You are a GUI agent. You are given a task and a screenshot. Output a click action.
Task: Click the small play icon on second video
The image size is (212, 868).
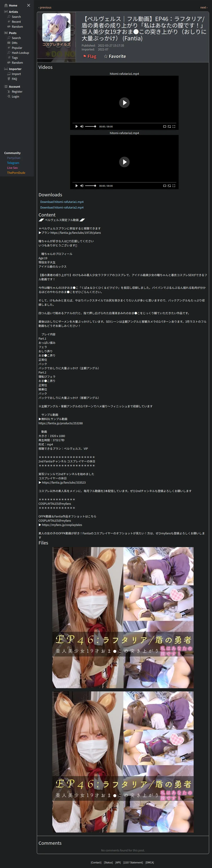(x=77, y=186)
